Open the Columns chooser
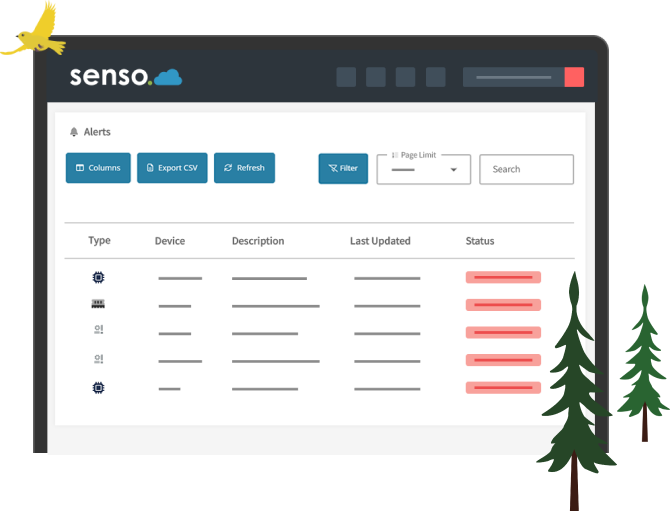670x511 pixels. [98, 168]
